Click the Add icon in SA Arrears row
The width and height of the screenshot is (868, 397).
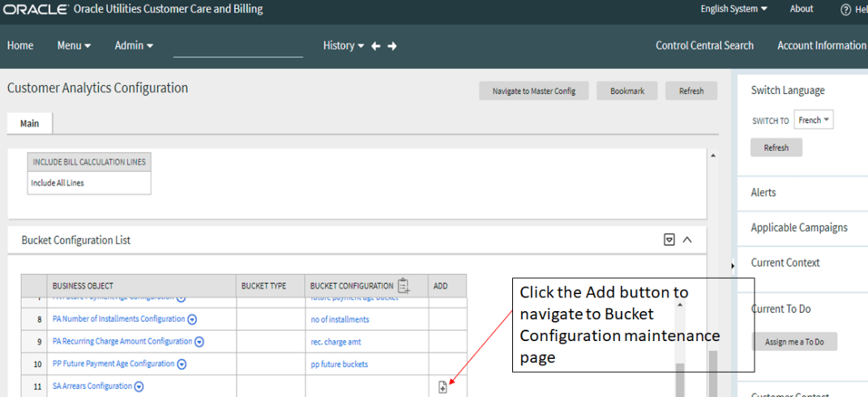tap(443, 387)
